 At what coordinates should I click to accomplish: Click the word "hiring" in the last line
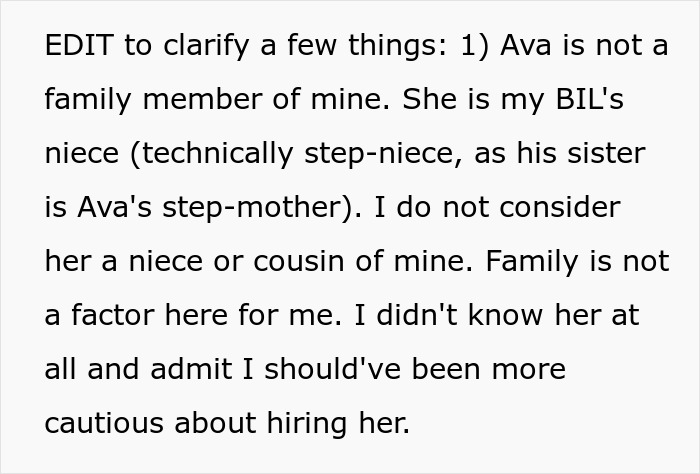point(307,424)
